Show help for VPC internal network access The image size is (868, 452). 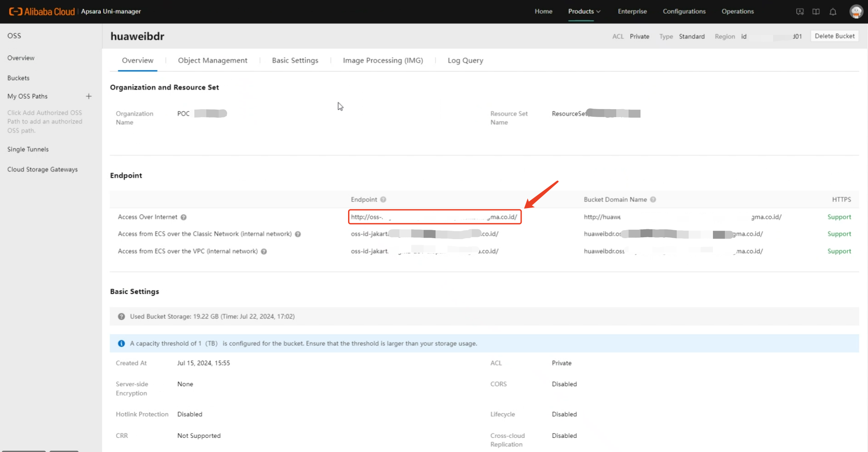pyautogui.click(x=264, y=251)
